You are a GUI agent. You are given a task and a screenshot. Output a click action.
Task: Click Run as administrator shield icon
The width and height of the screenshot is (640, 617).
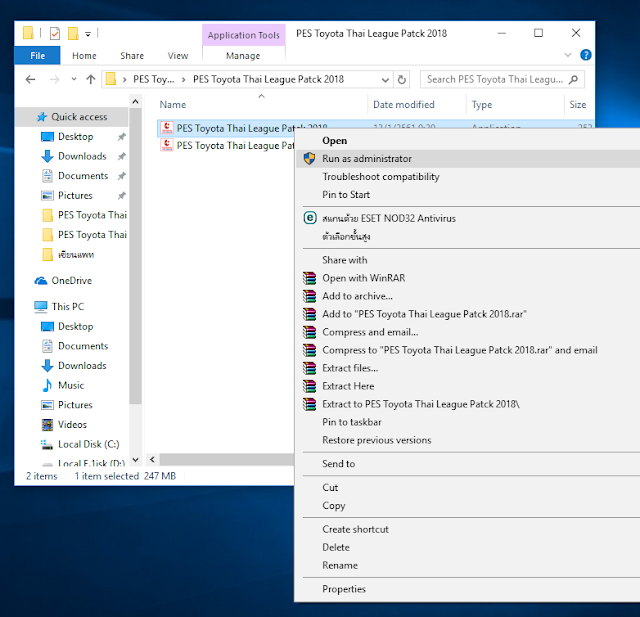[x=309, y=158]
